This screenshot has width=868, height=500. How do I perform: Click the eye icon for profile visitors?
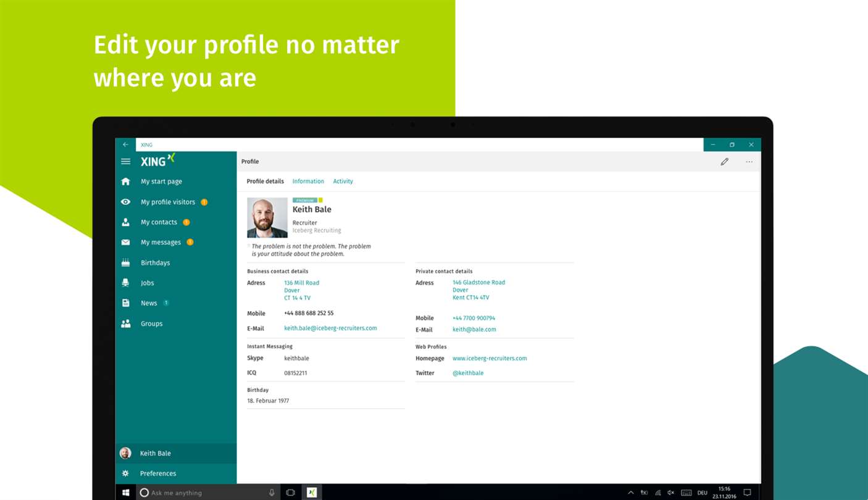126,202
